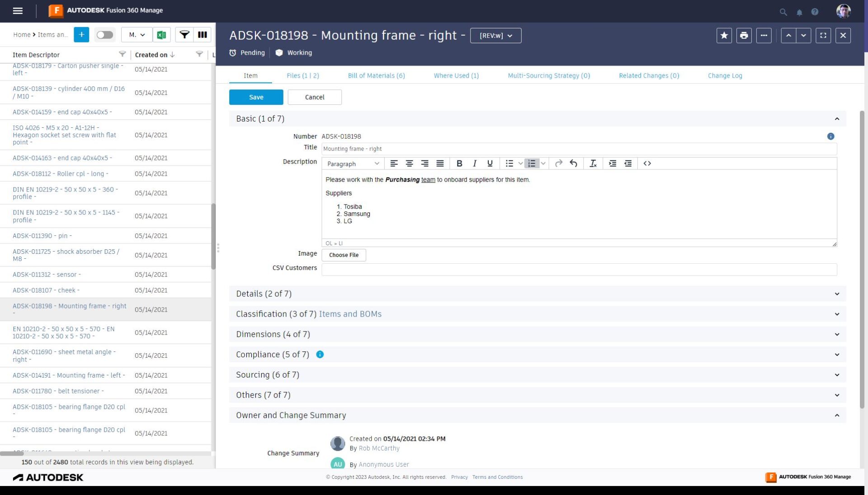
Task: Toggle the switch next to add button
Action: coord(105,35)
